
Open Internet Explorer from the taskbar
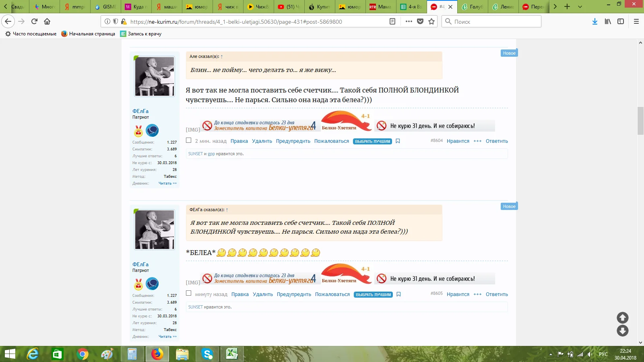click(x=33, y=354)
